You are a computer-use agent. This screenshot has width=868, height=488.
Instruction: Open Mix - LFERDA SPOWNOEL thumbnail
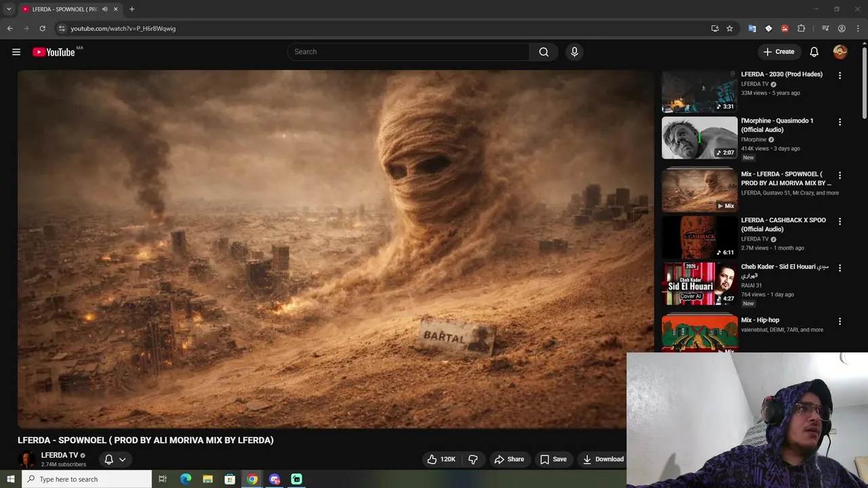tap(699, 191)
